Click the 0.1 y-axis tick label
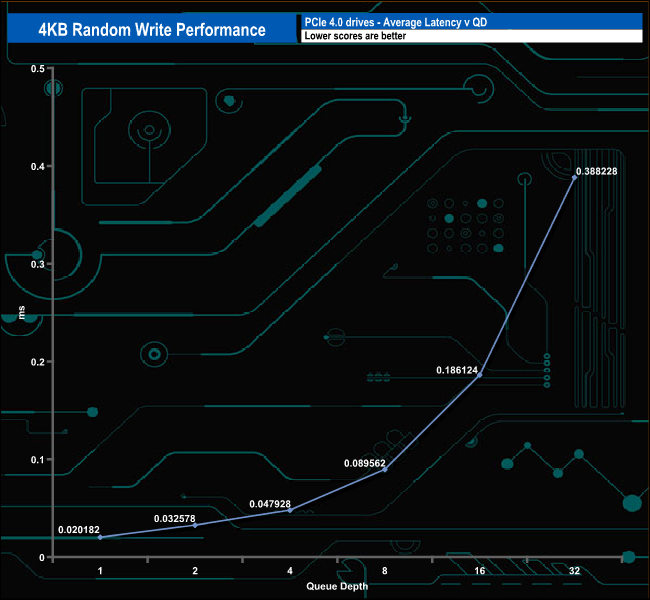Image resolution: width=650 pixels, height=600 pixels. tap(38, 459)
